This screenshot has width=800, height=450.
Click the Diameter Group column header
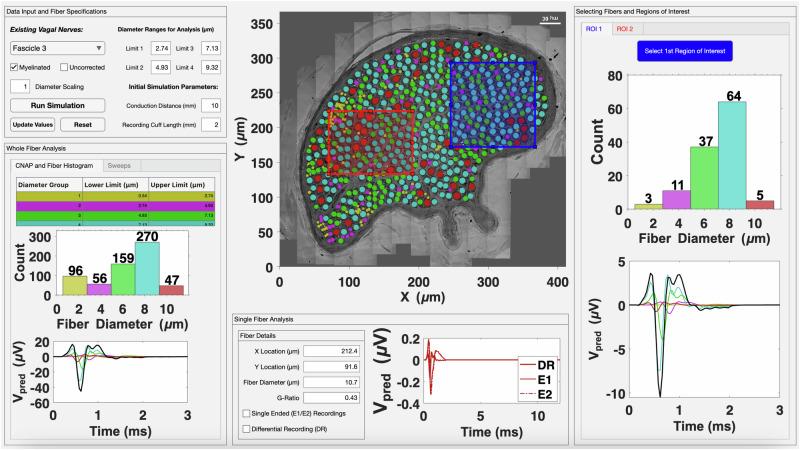[x=49, y=185]
